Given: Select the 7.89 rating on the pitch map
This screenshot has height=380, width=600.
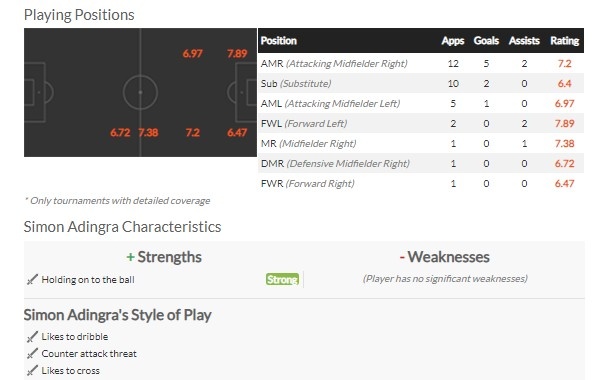Looking at the screenshot, I should 237,54.
